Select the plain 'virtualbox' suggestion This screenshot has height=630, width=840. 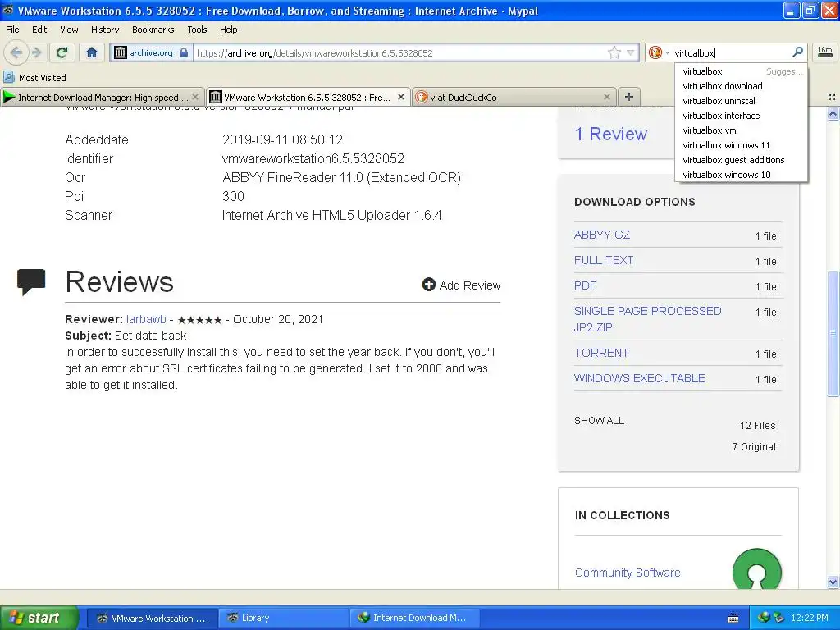(742, 71)
